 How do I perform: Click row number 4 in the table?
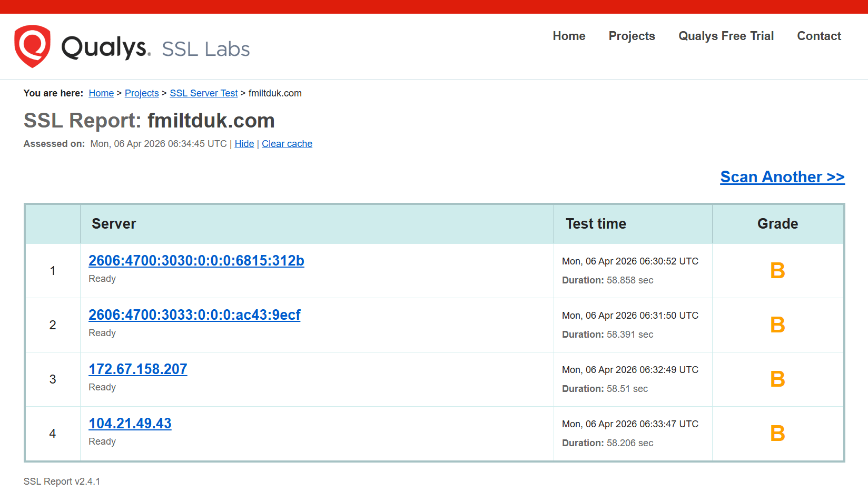pyautogui.click(x=53, y=434)
